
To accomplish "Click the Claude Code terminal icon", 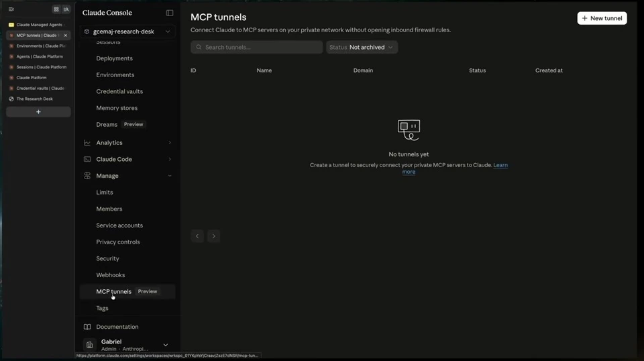I will click(x=87, y=159).
